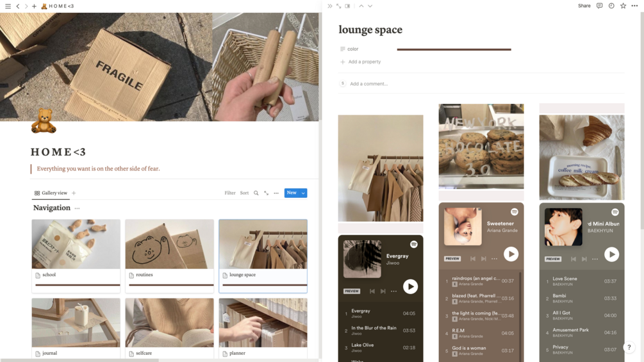Click the lounge space page title
The image size is (644, 362).
click(x=370, y=29)
